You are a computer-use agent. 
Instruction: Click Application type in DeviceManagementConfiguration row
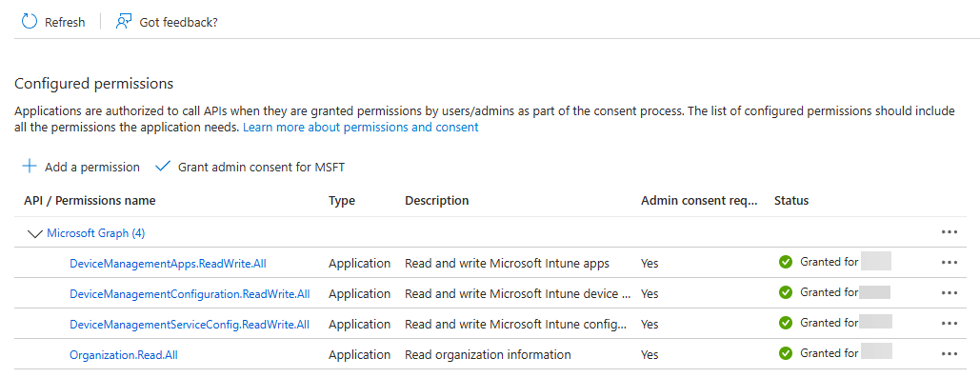pyautogui.click(x=360, y=293)
